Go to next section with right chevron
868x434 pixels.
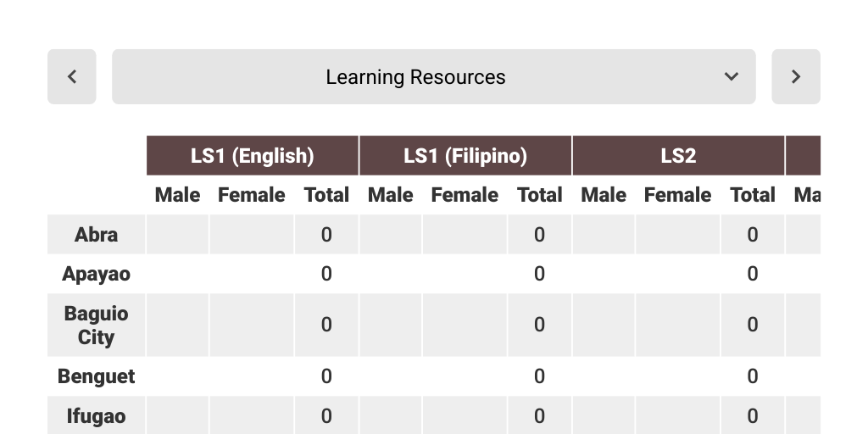tap(796, 76)
